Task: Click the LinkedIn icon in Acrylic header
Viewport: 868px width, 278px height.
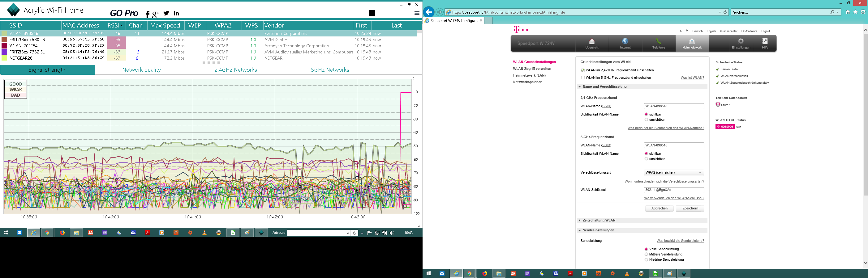Action: [177, 14]
